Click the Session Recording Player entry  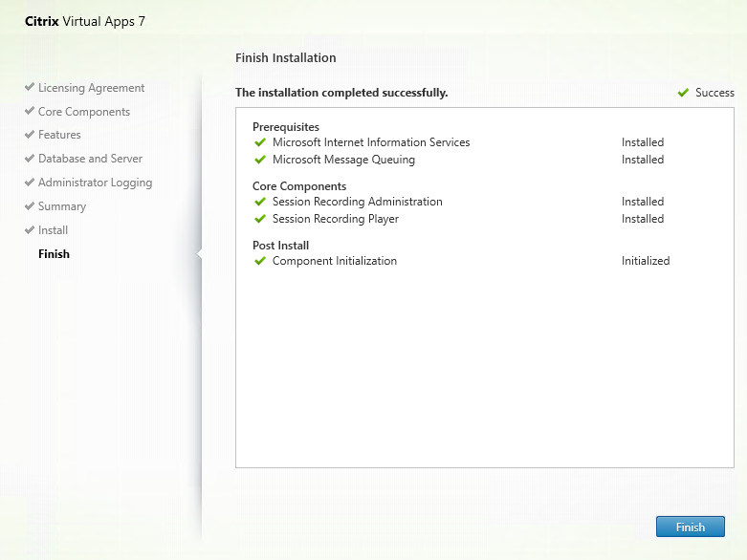335,219
